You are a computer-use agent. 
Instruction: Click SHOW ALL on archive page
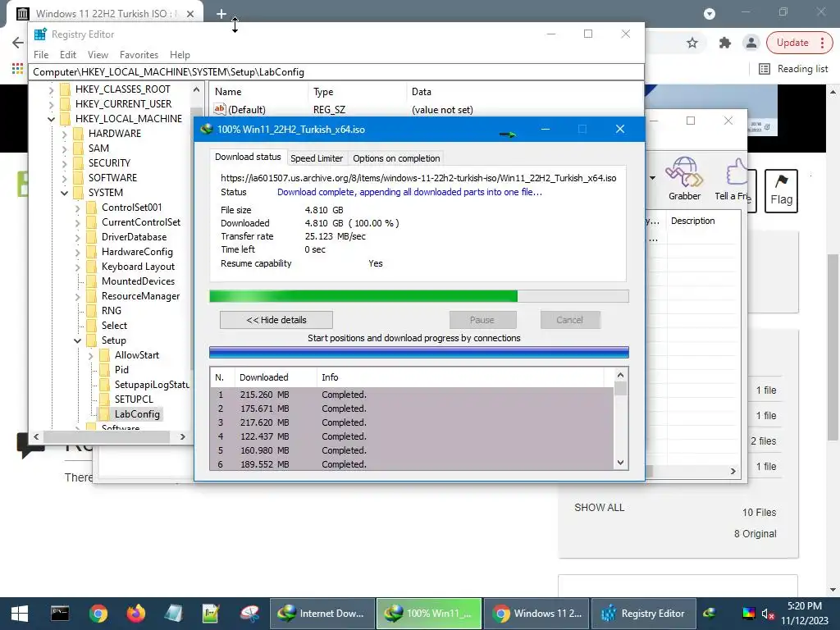pos(599,507)
